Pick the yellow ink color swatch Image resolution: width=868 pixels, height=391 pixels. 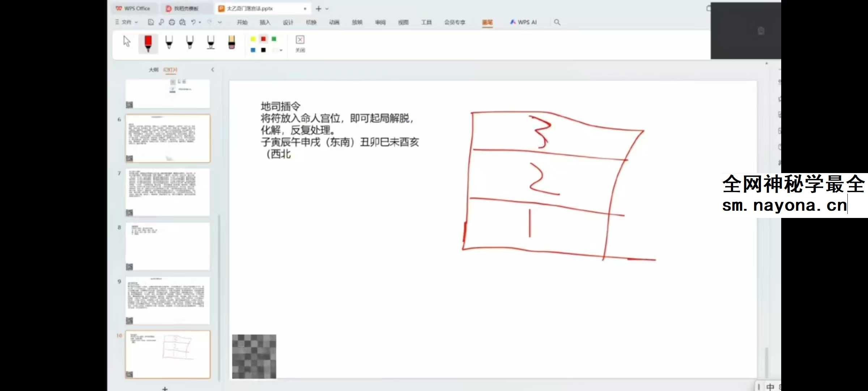tap(253, 39)
